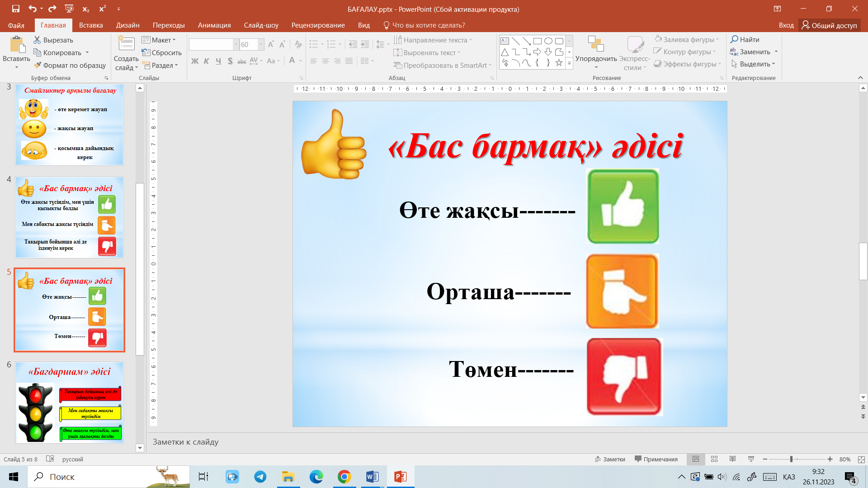Toggle Примечания pane in status bar
This screenshot has height=488, width=868.
(656, 459)
